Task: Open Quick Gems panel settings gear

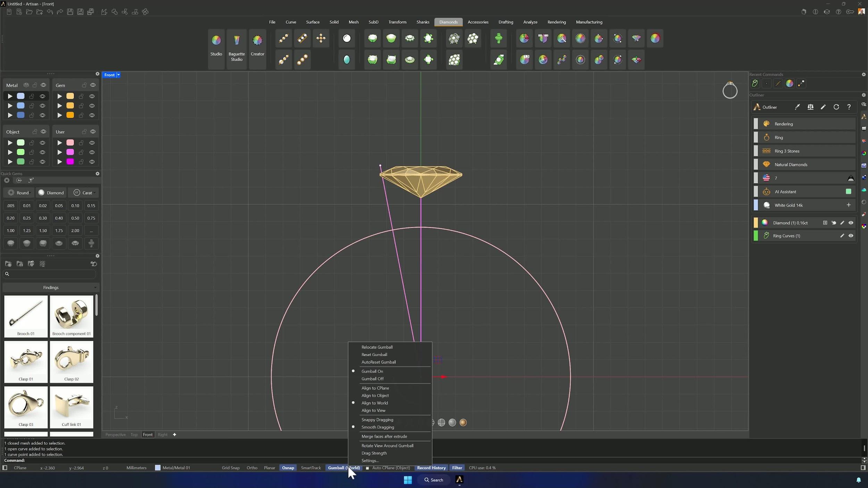Action: (x=98, y=174)
